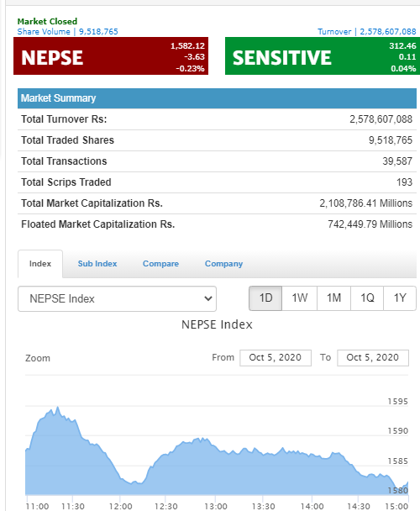Click the From date field

point(276,357)
